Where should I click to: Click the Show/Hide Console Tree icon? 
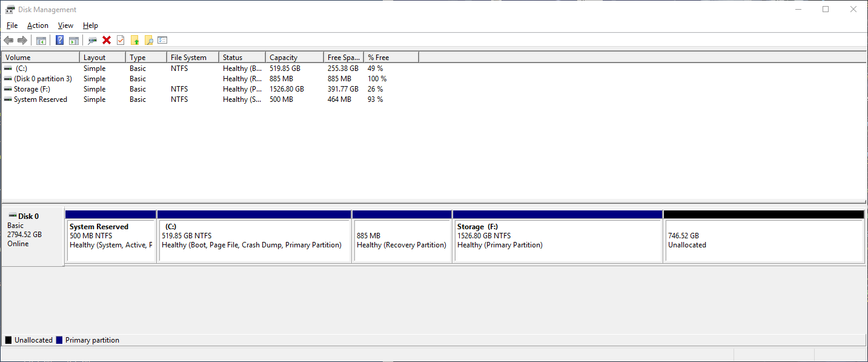(41, 41)
